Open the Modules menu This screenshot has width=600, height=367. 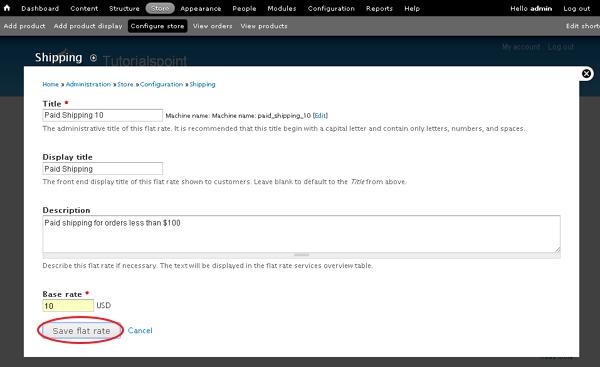pyautogui.click(x=282, y=8)
